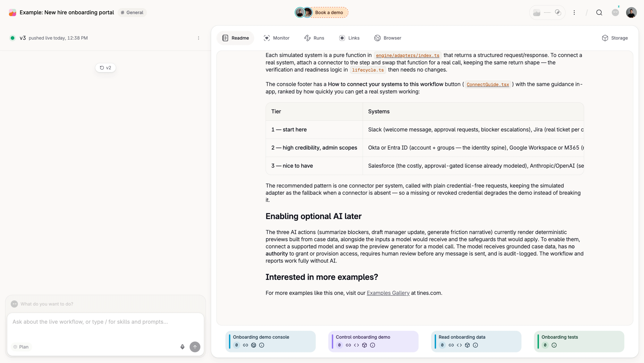
Task: Click the Book a demo button
Action: coord(329,13)
